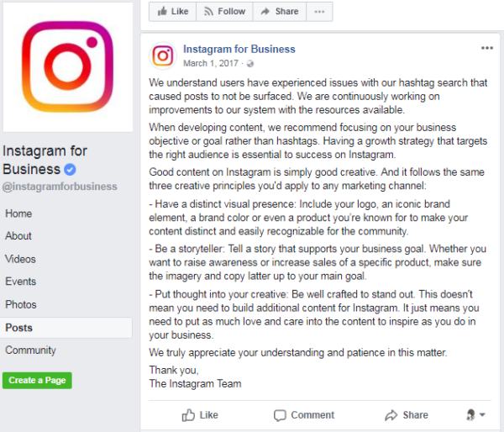
Task: Click the Comment speech bubble icon
Action: pos(280,415)
